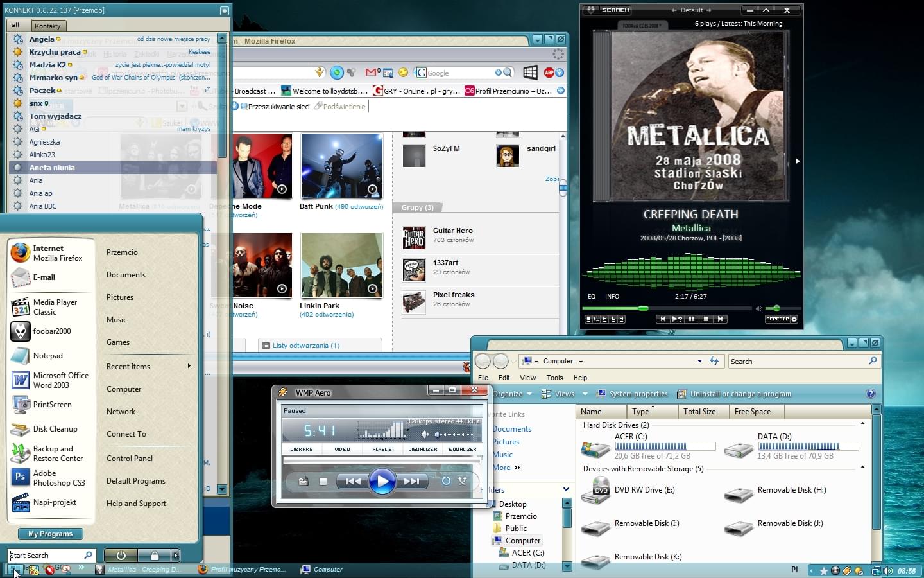
Task: Open the Listy odtwarzania (1) link
Action: 306,346
